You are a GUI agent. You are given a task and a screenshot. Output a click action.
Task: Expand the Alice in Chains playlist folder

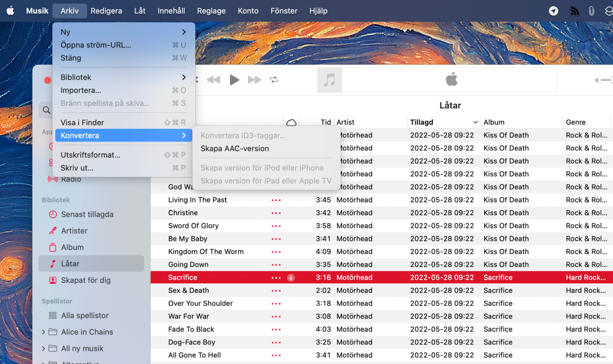(x=43, y=332)
